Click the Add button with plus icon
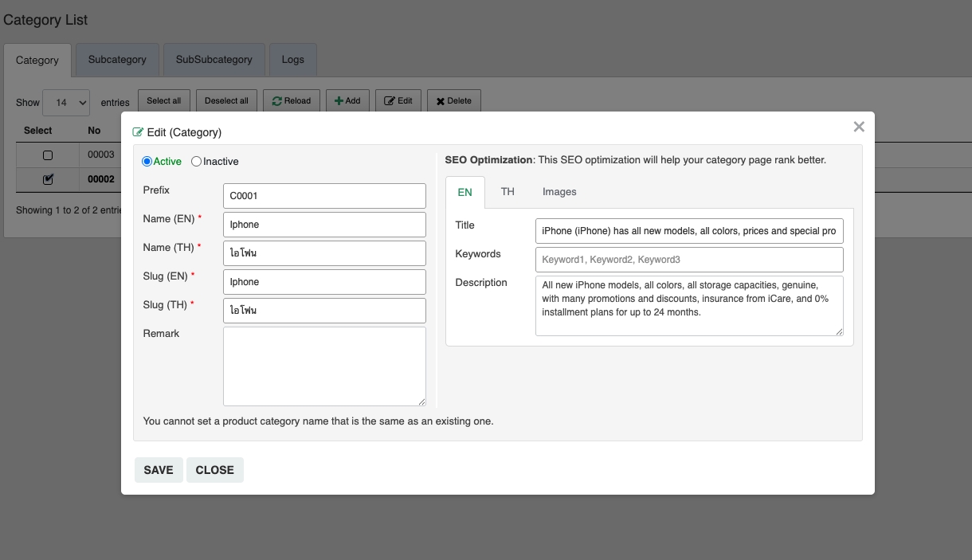This screenshot has width=972, height=560. point(347,101)
